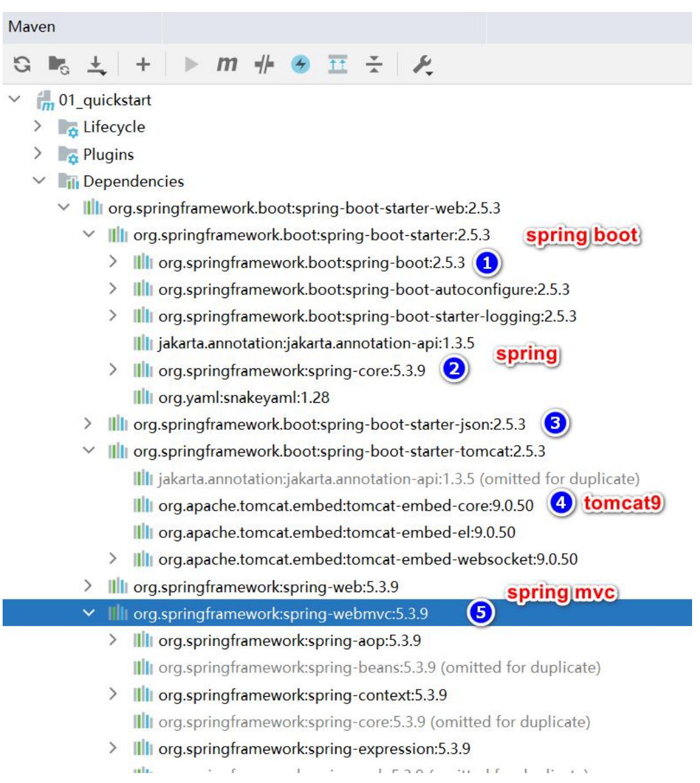Select spring-boot-starter-json:2.5.3 row text

[x=329, y=425]
